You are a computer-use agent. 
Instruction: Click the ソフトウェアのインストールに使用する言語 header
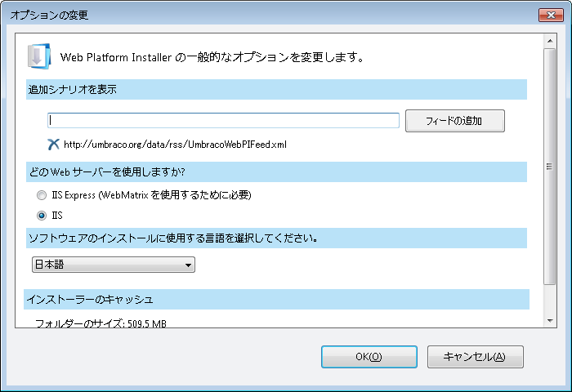[276, 238]
